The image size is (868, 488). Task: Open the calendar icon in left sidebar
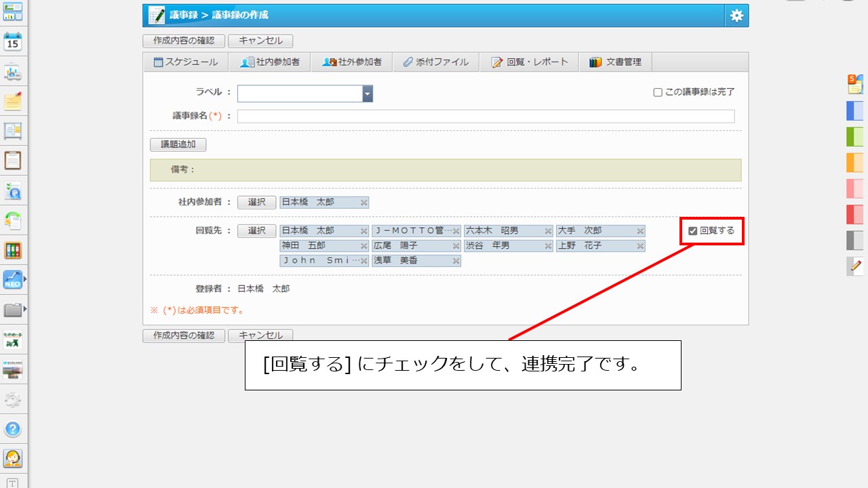pos(13,41)
